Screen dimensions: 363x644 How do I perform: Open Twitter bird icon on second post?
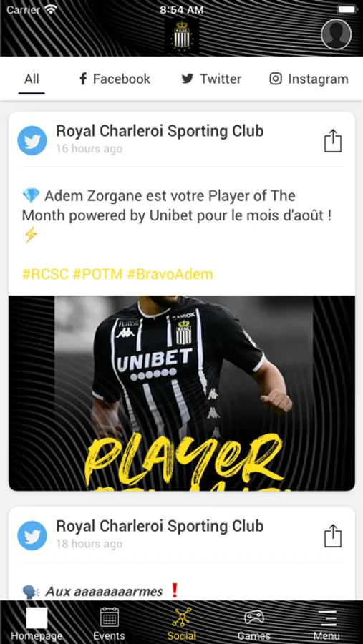(x=32, y=535)
